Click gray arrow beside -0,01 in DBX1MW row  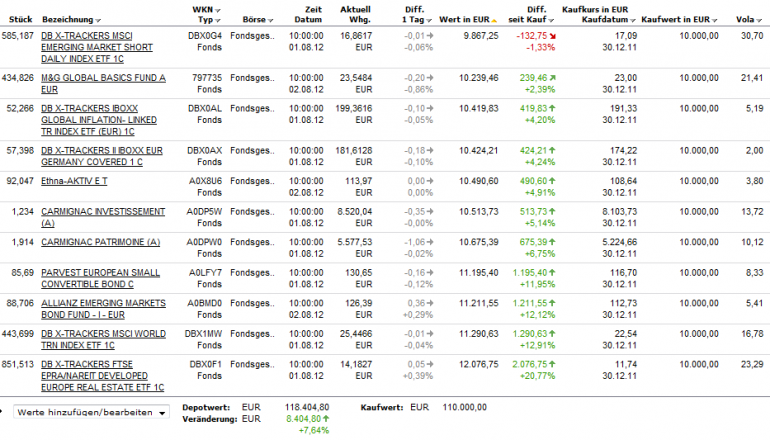(430, 333)
